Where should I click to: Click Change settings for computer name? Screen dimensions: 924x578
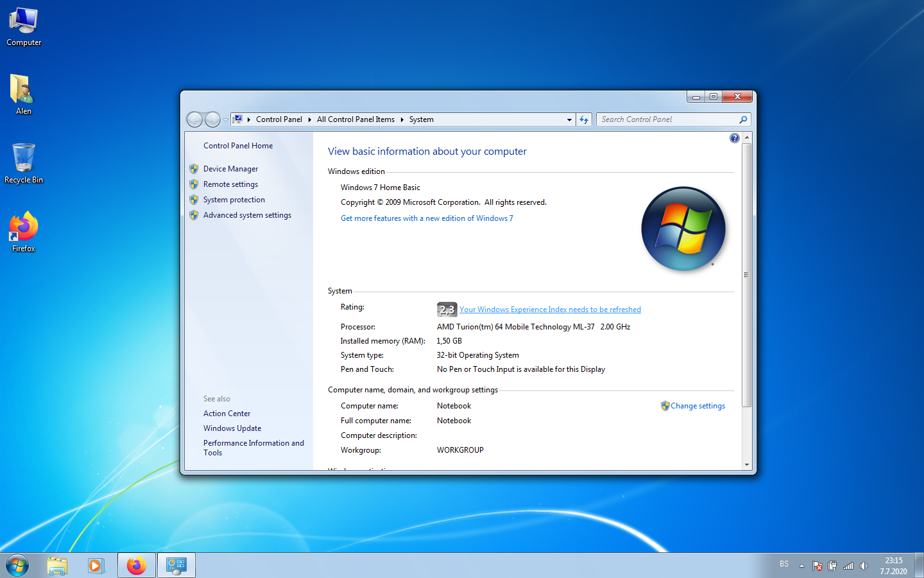coord(697,406)
